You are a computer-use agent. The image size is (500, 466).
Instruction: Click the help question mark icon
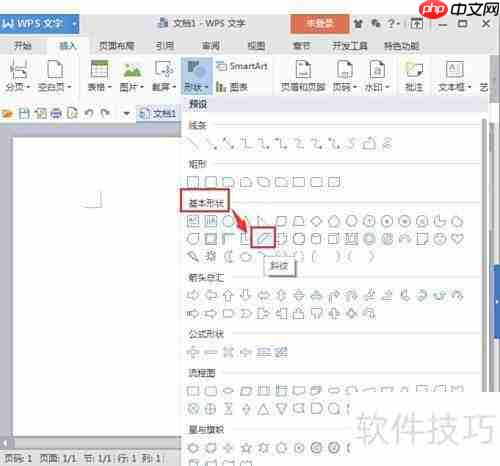pos(392,24)
